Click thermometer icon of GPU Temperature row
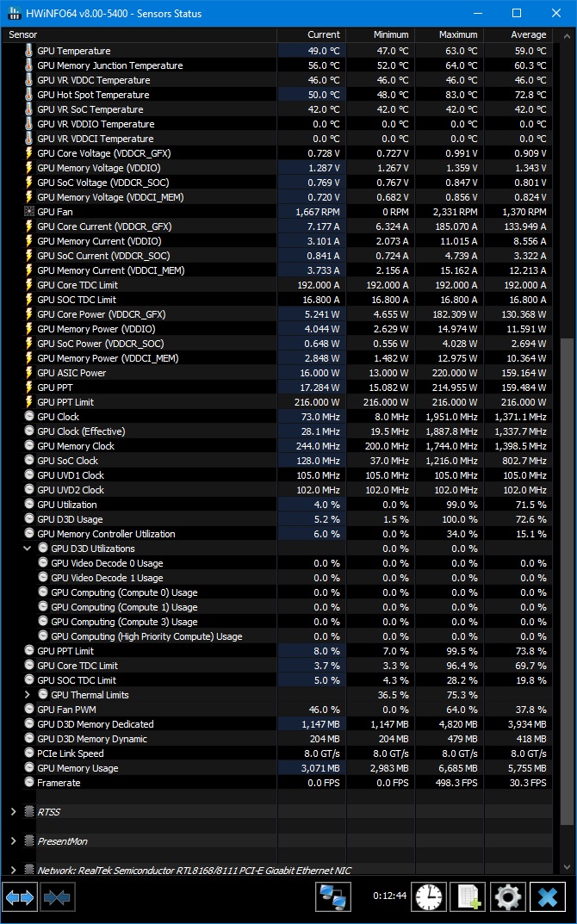Viewport: 577px width, 924px height. (x=29, y=51)
